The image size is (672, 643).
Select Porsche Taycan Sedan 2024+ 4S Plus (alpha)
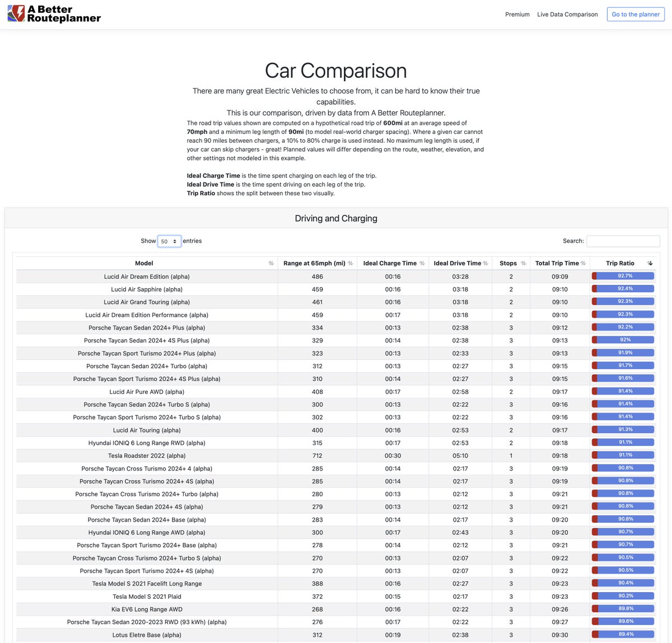click(x=336, y=341)
